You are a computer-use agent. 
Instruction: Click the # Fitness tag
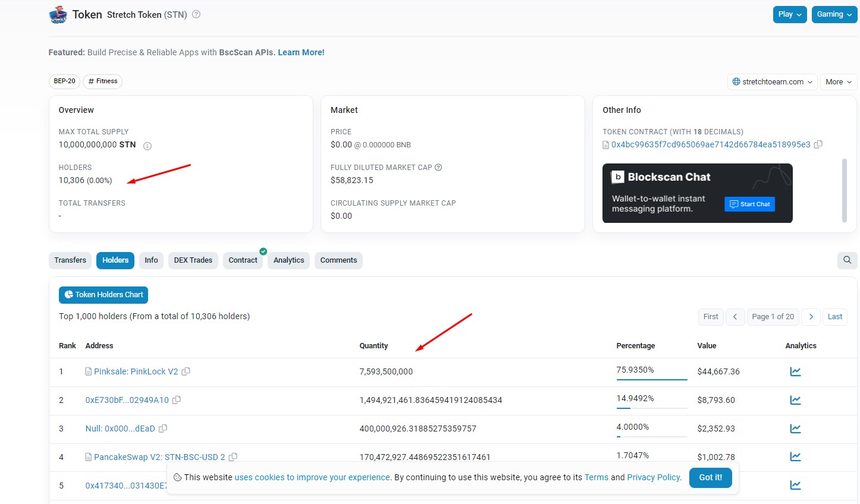point(103,81)
